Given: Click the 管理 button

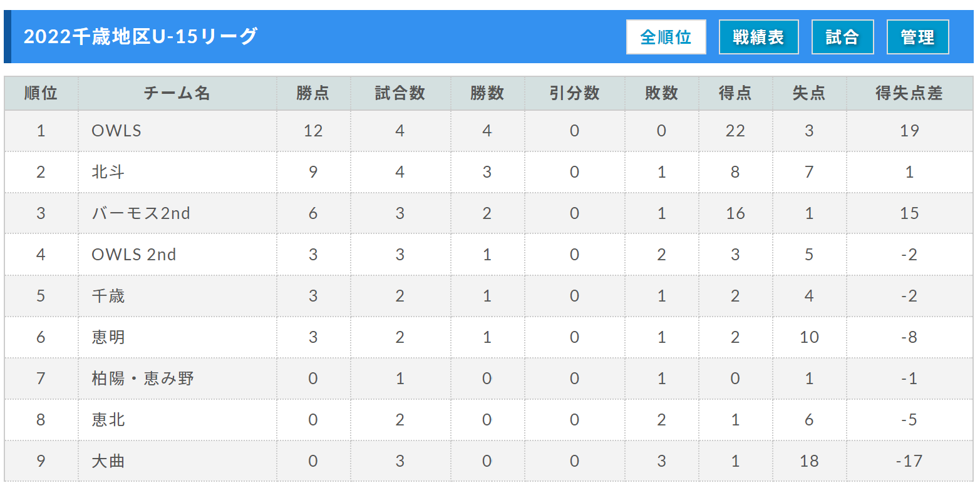Looking at the screenshot, I should point(917,37).
